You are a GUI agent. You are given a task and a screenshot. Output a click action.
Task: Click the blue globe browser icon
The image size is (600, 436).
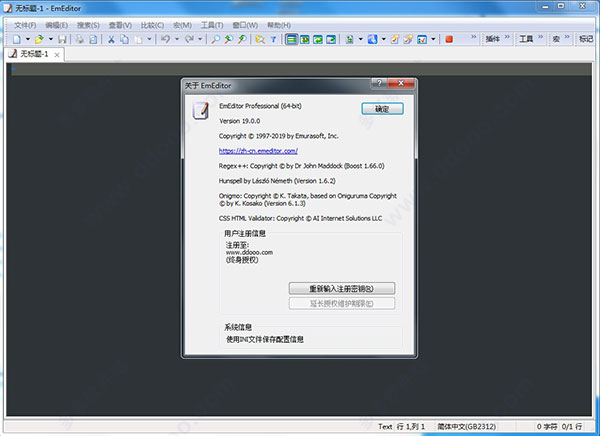[372, 39]
